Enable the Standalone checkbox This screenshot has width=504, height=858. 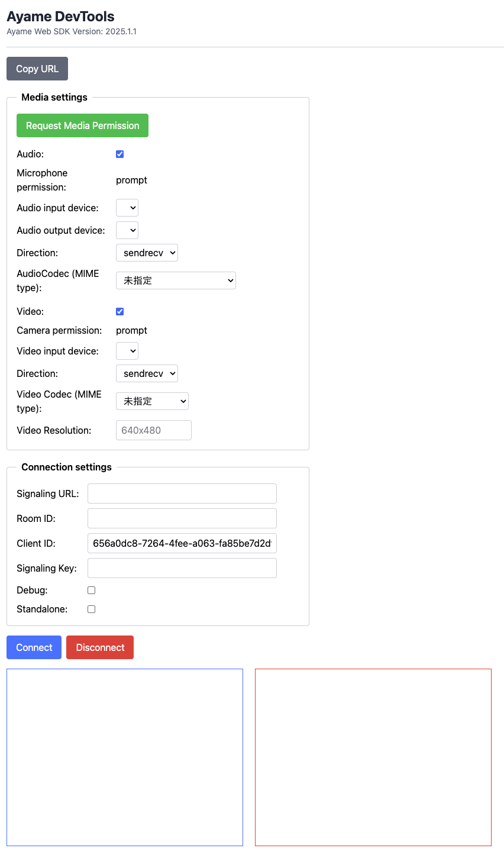[92, 609]
